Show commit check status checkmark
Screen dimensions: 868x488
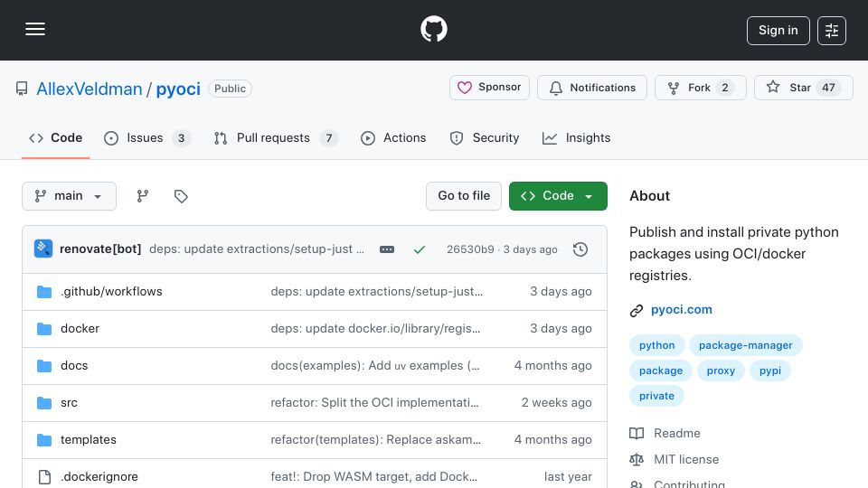(x=419, y=249)
